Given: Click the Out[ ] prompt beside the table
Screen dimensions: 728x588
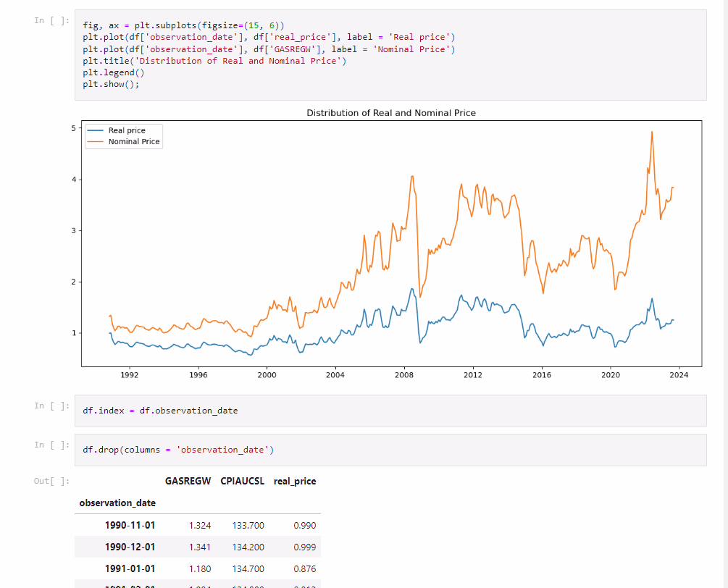Looking at the screenshot, I should 52,482.
